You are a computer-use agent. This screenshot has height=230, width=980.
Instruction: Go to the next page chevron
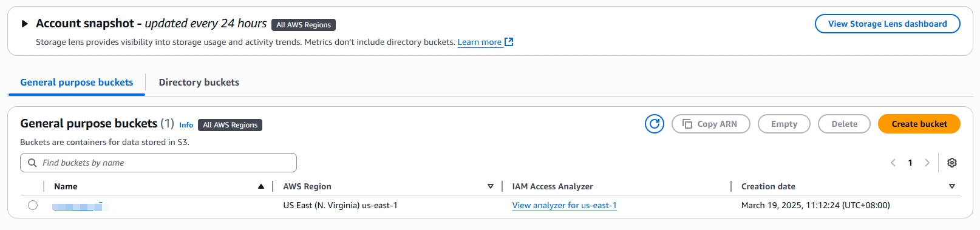[x=927, y=163]
